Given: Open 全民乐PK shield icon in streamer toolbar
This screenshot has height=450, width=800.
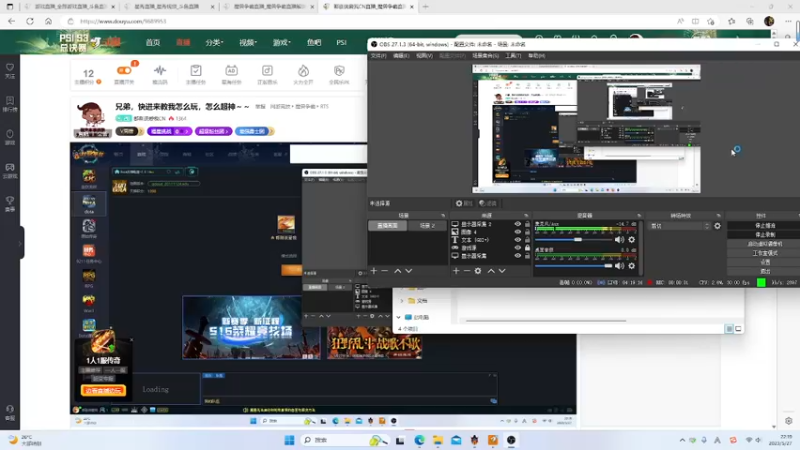Looking at the screenshot, I should [x=339, y=74].
